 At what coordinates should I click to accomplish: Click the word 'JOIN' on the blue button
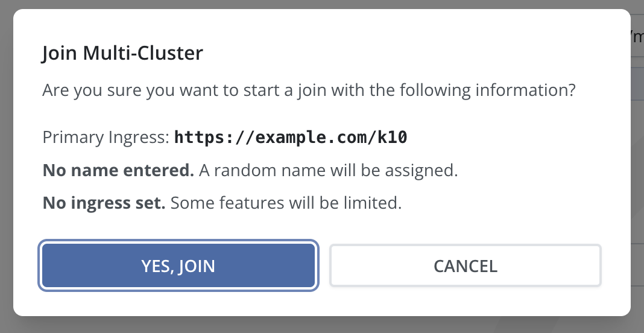197,266
